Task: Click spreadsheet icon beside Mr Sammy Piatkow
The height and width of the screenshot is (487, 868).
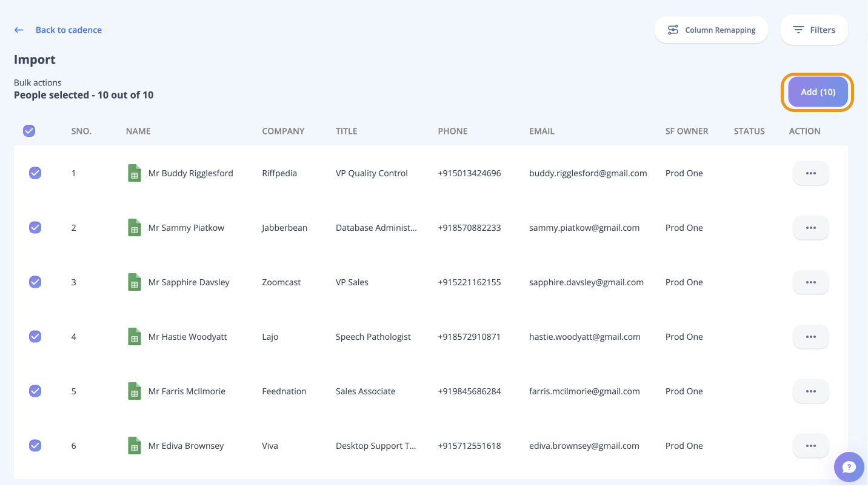Action: 135,228
